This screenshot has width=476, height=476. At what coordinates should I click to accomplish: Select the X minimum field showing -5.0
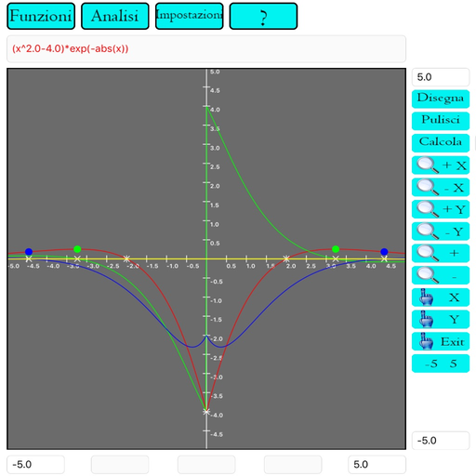click(35, 464)
